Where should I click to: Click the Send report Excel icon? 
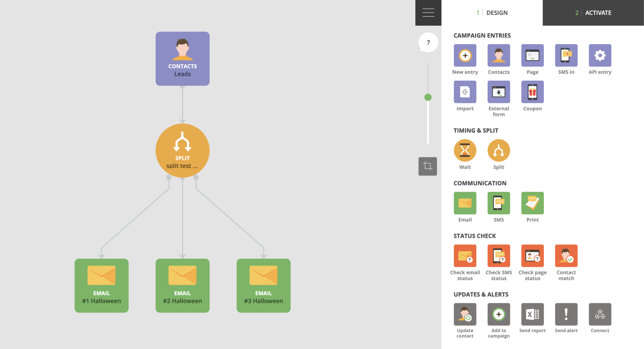(532, 314)
